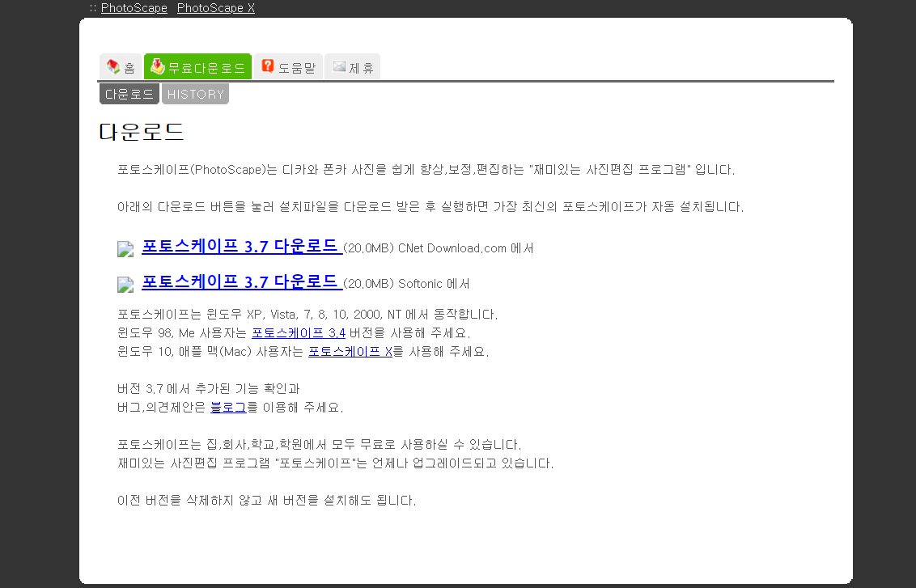Click the line starting "재미있는 사진편집 프로그램"
Screen dimensions: 916x588
[335, 463]
